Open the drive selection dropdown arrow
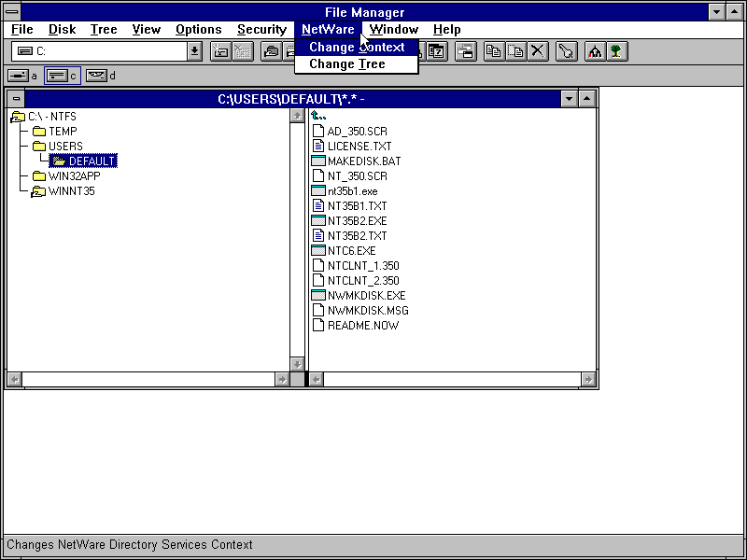 click(194, 51)
